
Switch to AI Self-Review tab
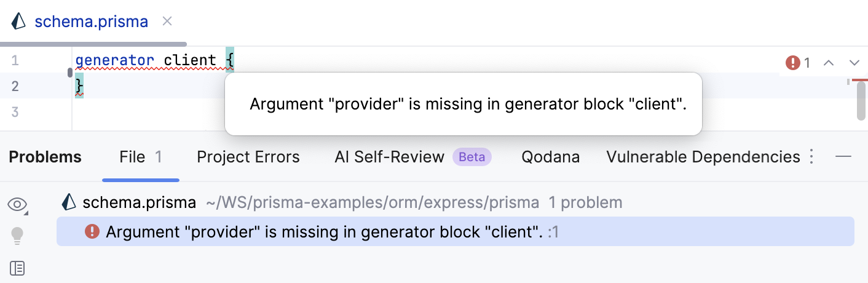(389, 157)
